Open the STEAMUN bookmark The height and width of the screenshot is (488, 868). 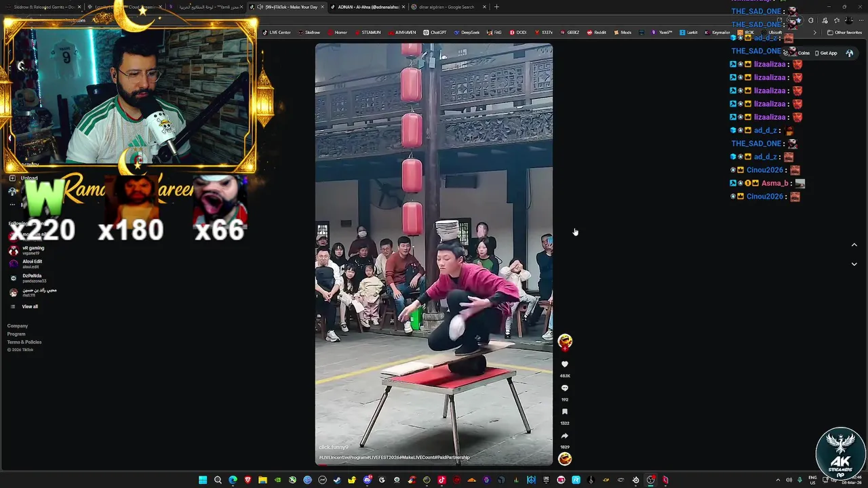click(367, 33)
